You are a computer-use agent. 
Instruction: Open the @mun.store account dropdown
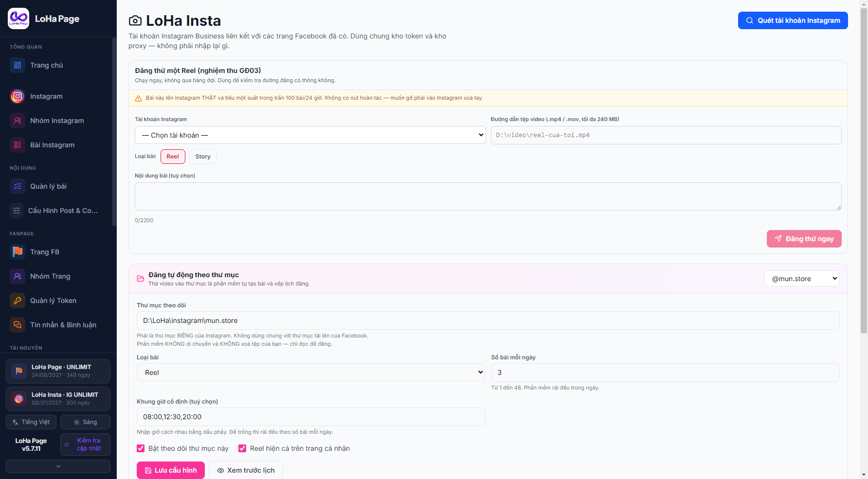pyautogui.click(x=802, y=279)
